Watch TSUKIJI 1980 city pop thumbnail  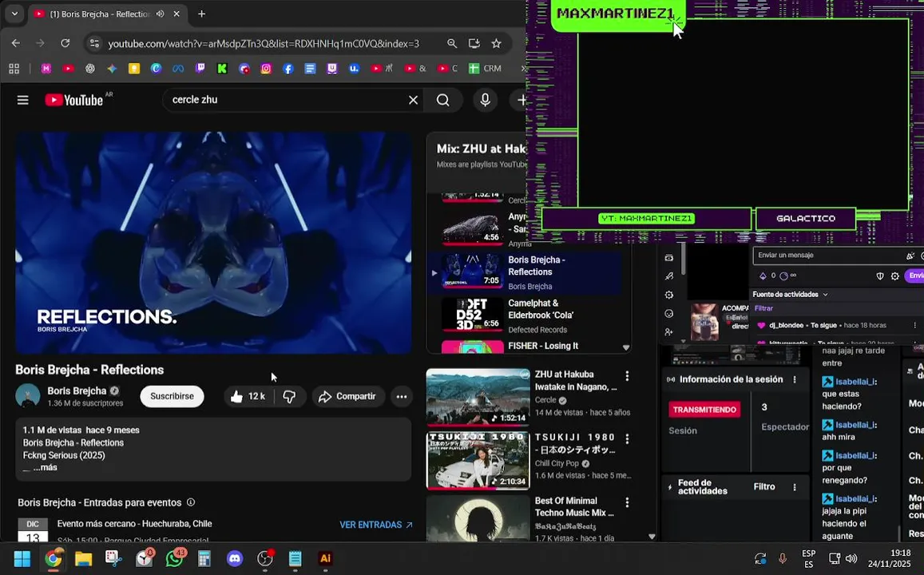[x=478, y=461]
